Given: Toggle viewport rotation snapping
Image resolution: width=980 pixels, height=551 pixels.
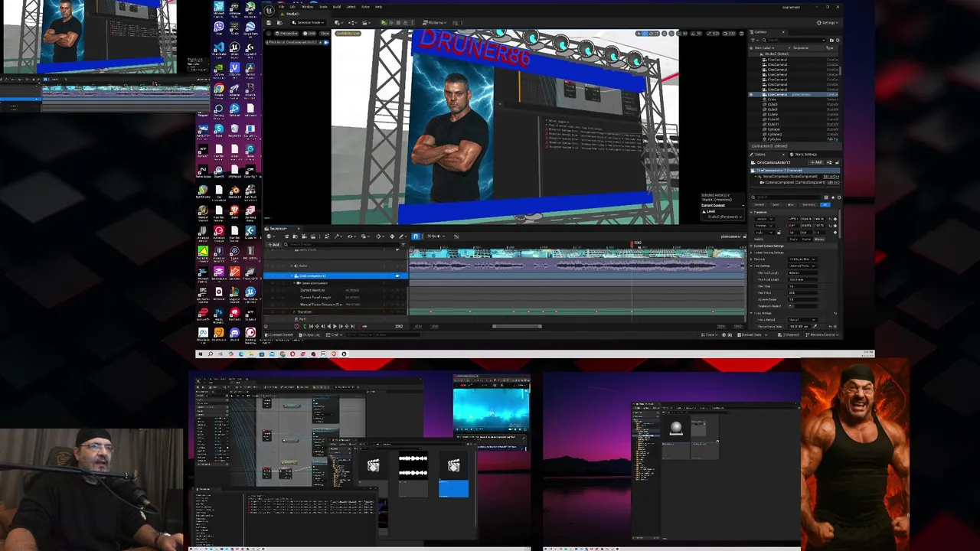Looking at the screenshot, I should pyautogui.click(x=696, y=33).
